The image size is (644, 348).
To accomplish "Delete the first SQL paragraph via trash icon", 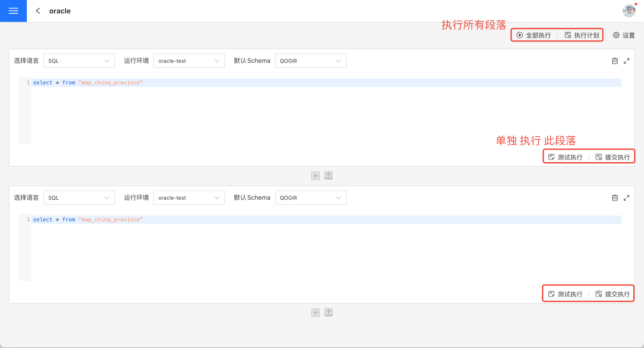I will [615, 61].
